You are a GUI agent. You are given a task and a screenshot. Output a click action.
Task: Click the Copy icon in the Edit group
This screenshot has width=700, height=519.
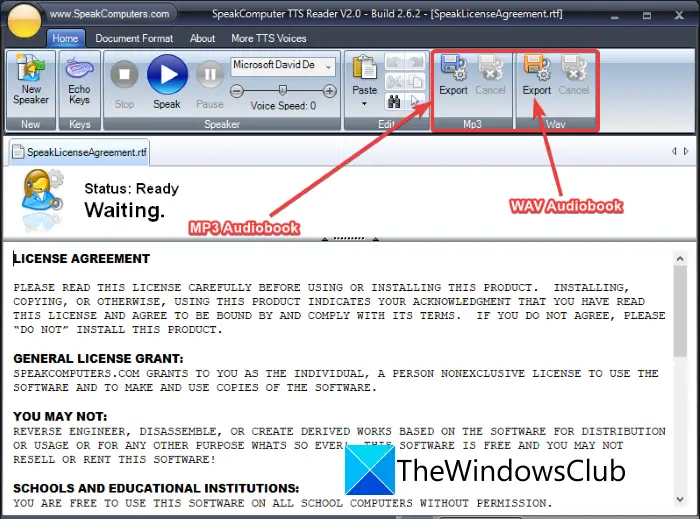[x=416, y=82]
